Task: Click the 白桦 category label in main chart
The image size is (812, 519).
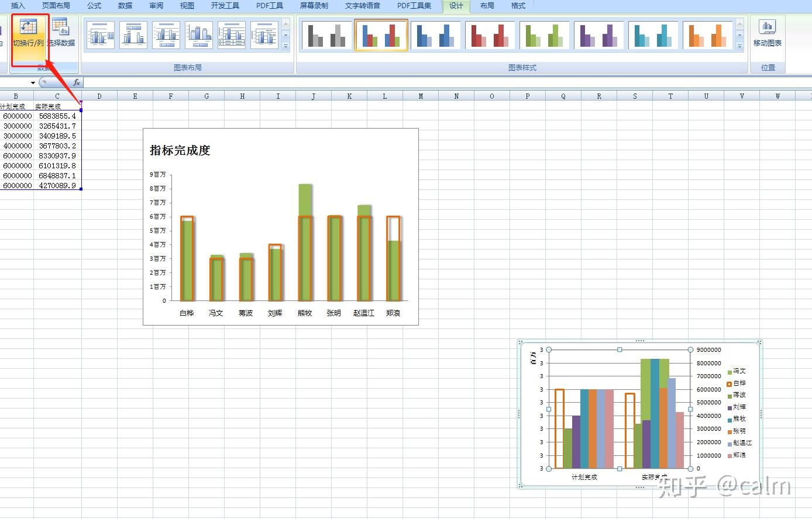Action: (187, 313)
